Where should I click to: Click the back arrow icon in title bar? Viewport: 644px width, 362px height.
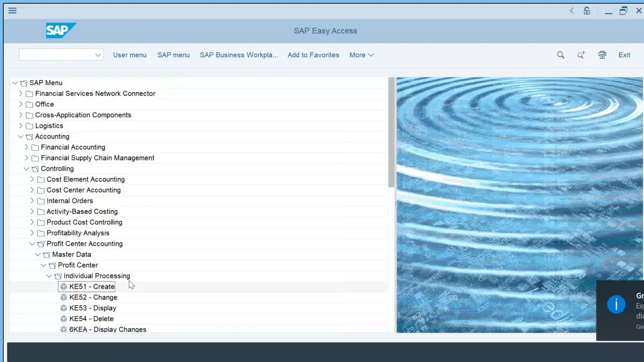(572, 11)
